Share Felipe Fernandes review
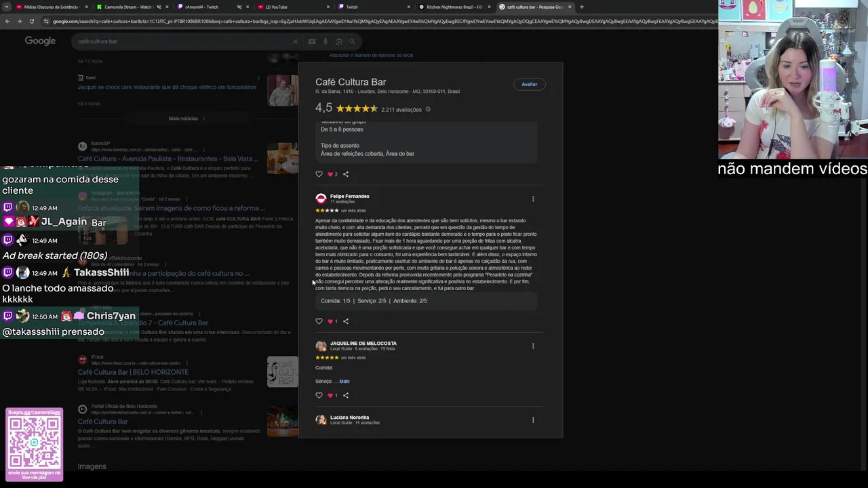The height and width of the screenshot is (488, 868). [345, 321]
